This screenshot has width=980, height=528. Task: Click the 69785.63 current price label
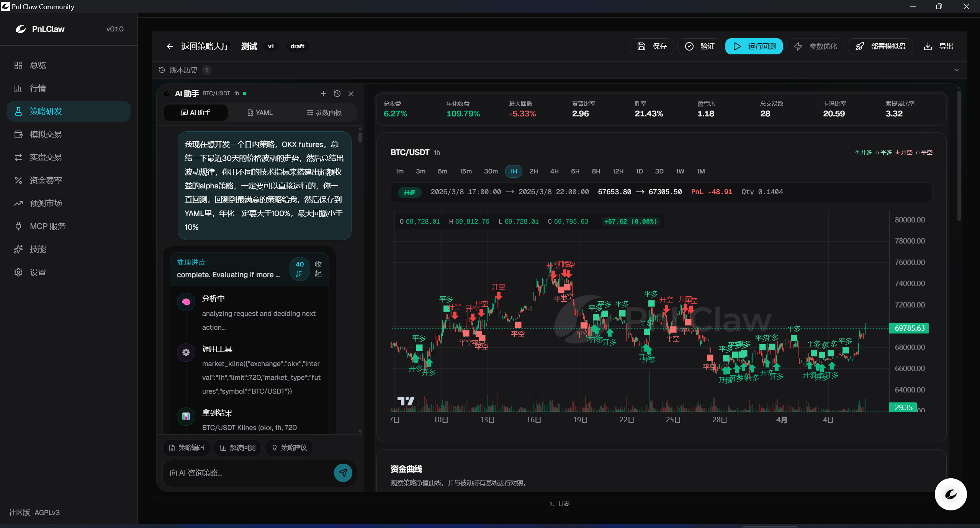[x=909, y=329]
